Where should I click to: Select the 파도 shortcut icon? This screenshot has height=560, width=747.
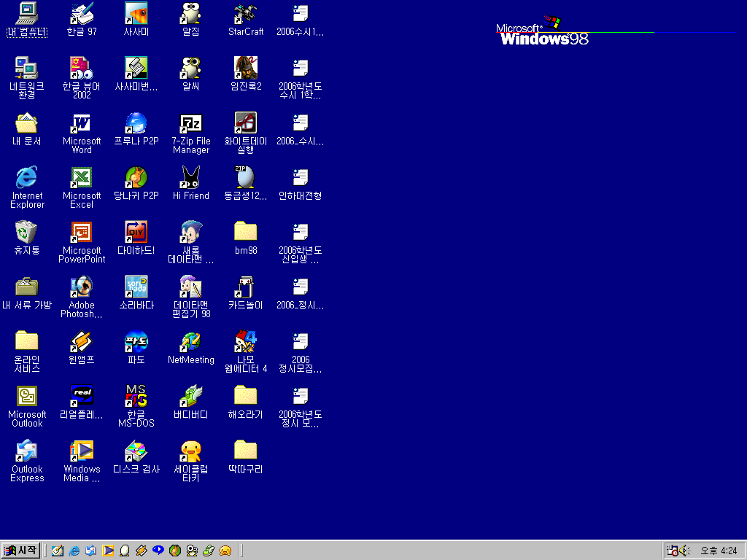pyautogui.click(x=136, y=348)
